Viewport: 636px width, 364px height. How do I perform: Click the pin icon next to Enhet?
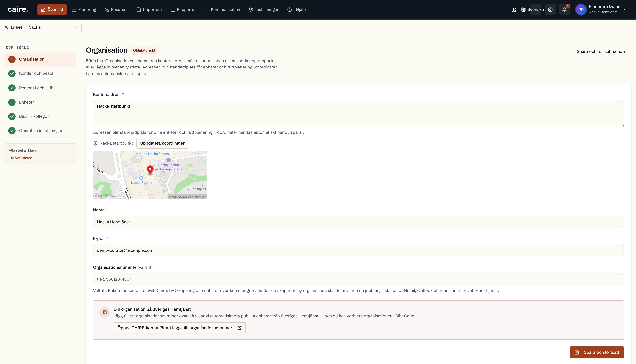[7, 27]
